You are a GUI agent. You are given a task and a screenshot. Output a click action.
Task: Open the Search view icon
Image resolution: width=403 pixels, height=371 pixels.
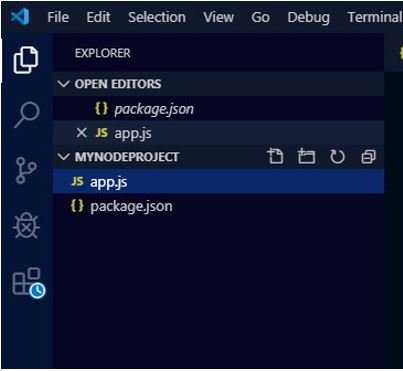(x=27, y=115)
